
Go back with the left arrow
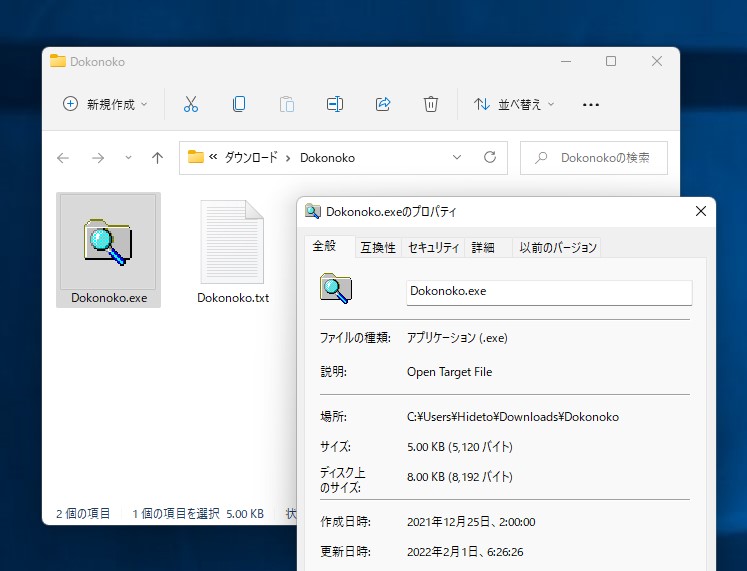[63, 158]
